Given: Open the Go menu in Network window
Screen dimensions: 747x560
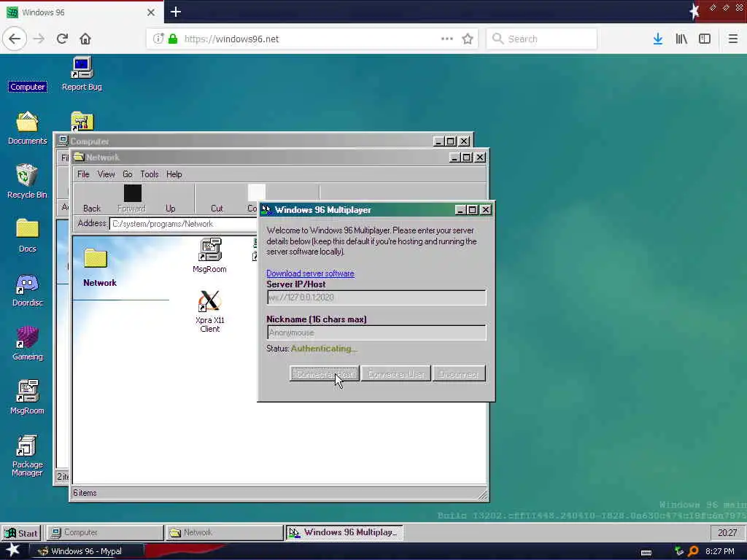Looking at the screenshot, I should coord(127,174).
